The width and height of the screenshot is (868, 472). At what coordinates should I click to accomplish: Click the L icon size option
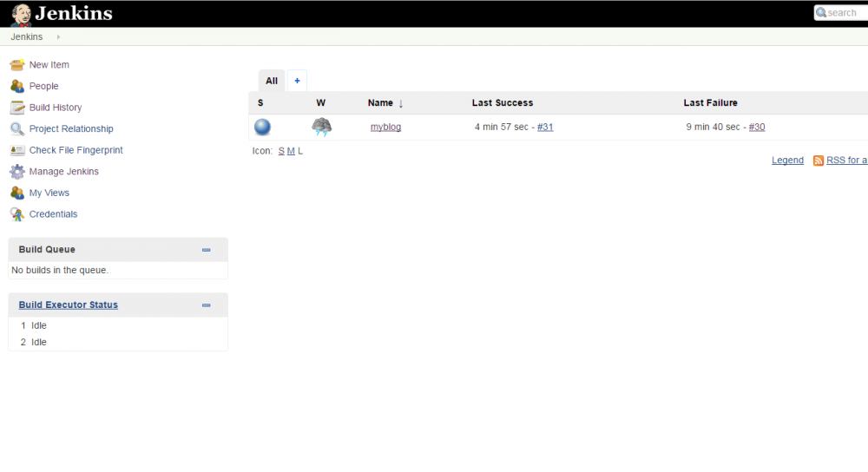tap(300, 151)
